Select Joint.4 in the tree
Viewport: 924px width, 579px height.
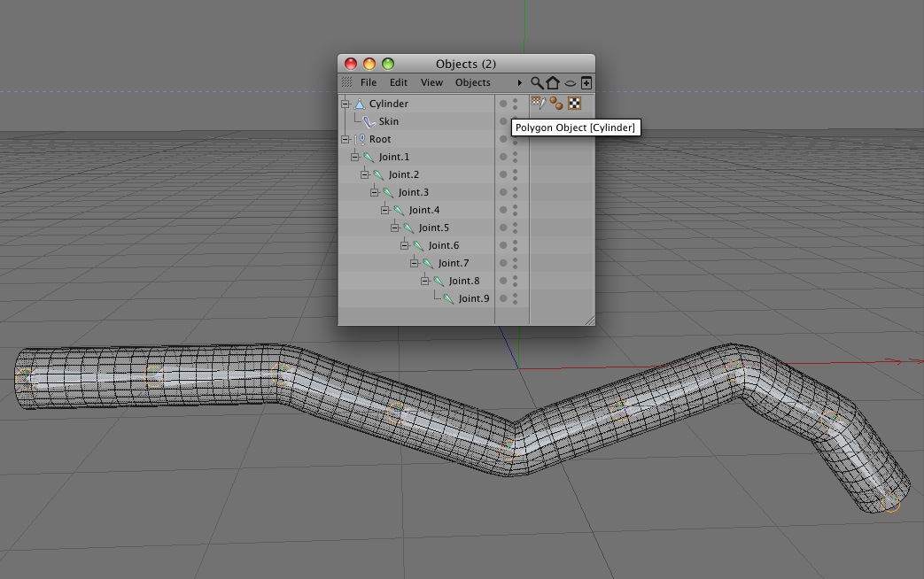point(424,210)
